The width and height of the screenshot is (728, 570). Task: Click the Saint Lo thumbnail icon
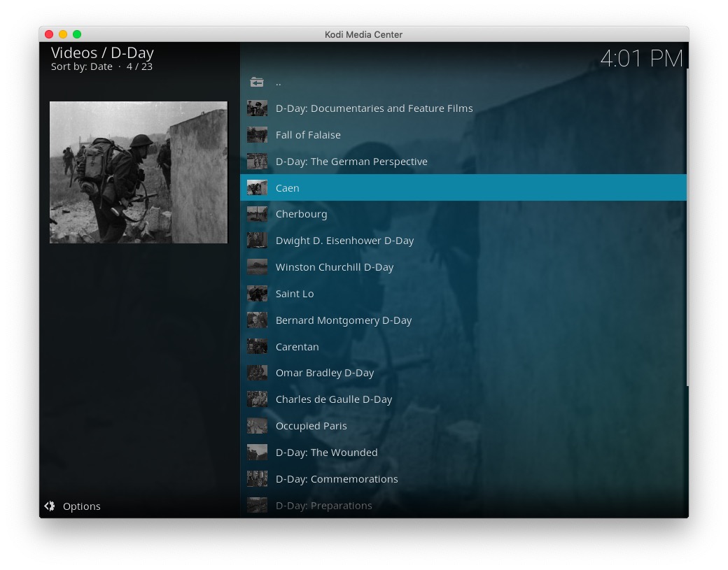click(x=257, y=294)
